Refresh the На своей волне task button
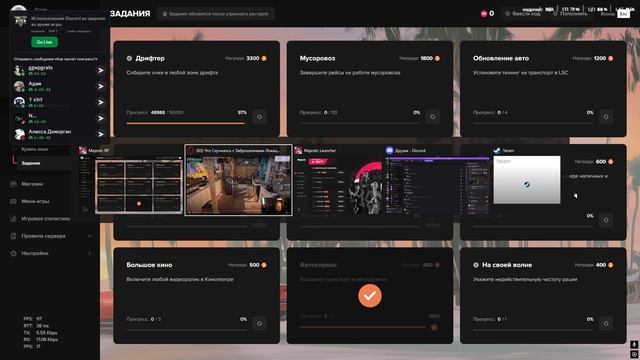Viewport: 640px width, 360px height. coord(606,323)
